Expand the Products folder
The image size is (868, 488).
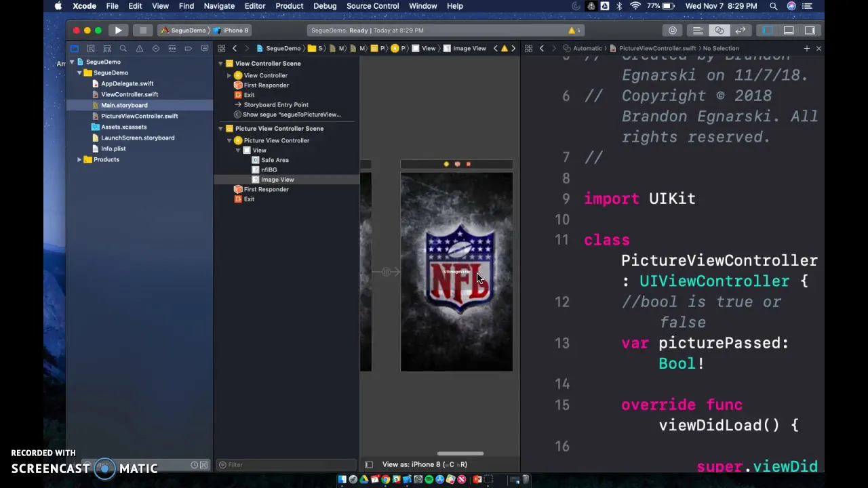tap(79, 159)
